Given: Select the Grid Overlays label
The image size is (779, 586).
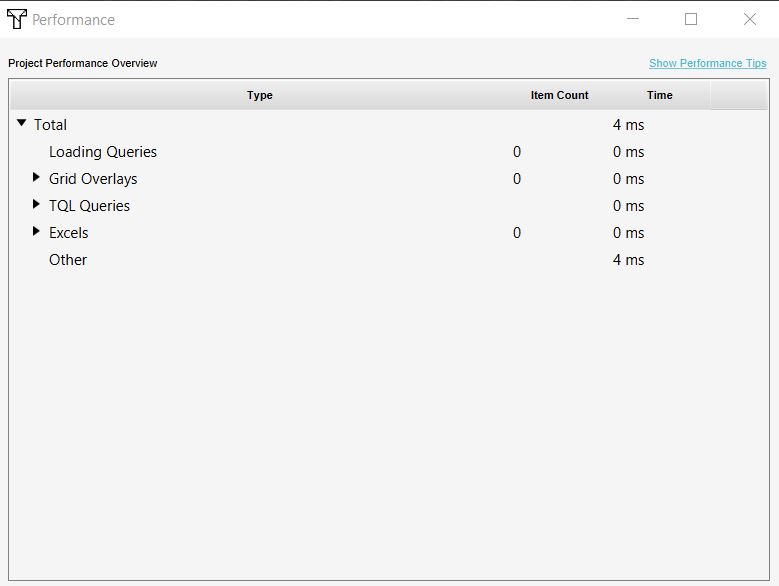Looking at the screenshot, I should coord(93,179).
